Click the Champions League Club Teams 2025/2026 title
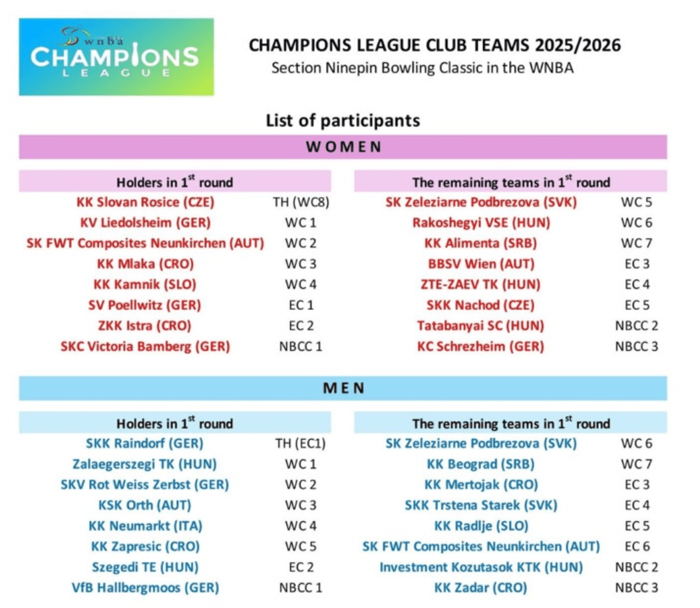The width and height of the screenshot is (700, 608). 435,45
